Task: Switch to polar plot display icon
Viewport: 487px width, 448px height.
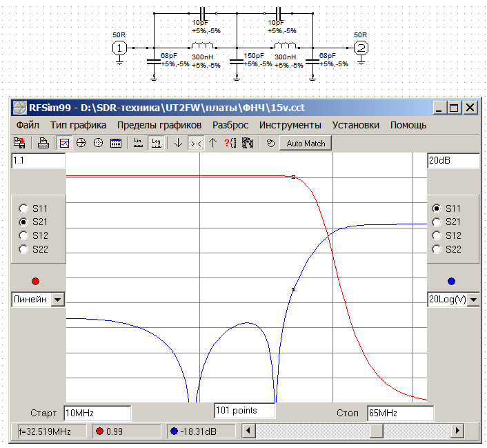Action: [98, 143]
